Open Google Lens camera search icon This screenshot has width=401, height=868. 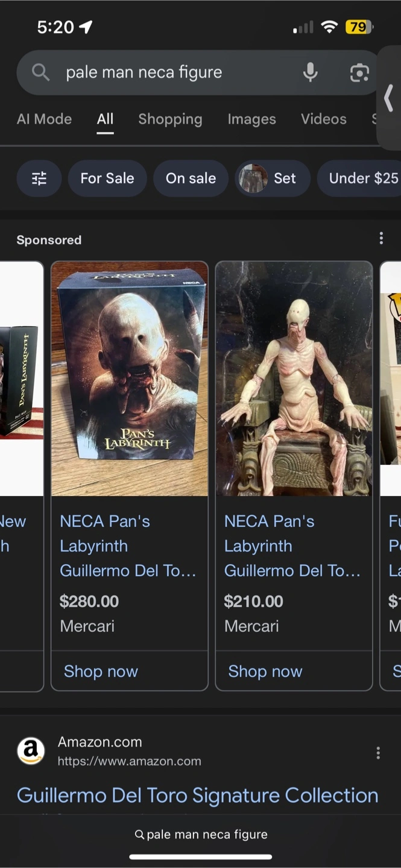(359, 72)
